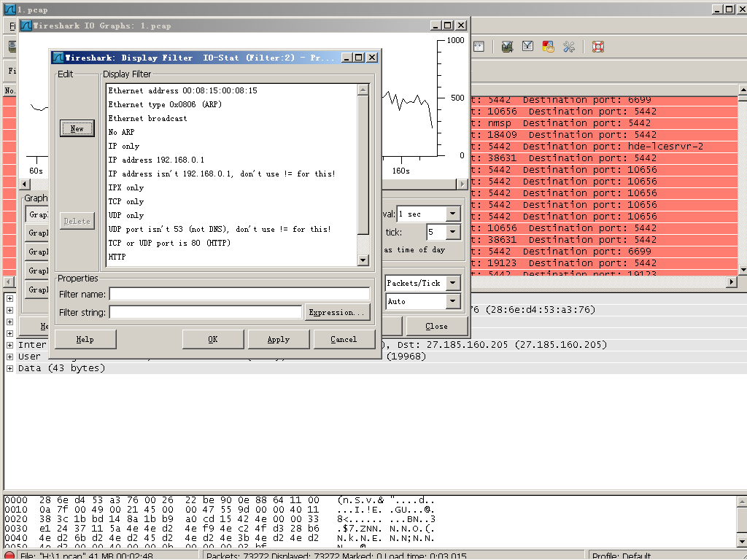
Task: Click the red capture status icon
Action: point(9,556)
